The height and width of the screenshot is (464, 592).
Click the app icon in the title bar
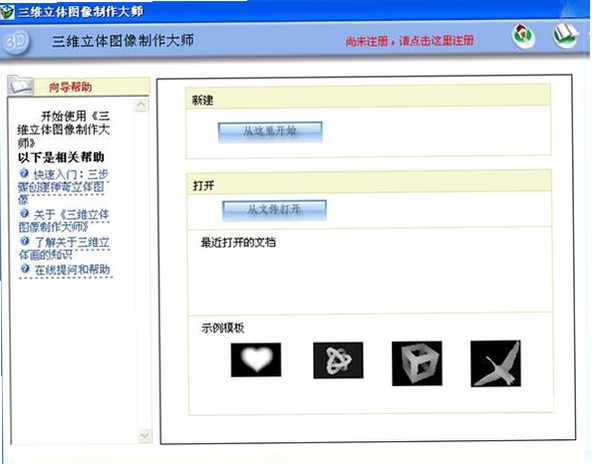pos(7,12)
